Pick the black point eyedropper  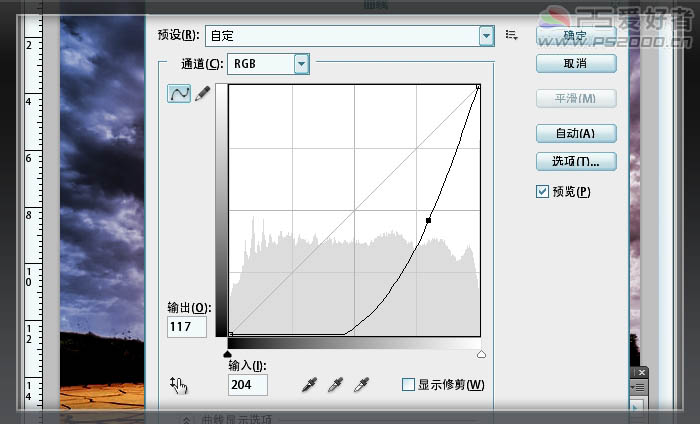click(311, 384)
